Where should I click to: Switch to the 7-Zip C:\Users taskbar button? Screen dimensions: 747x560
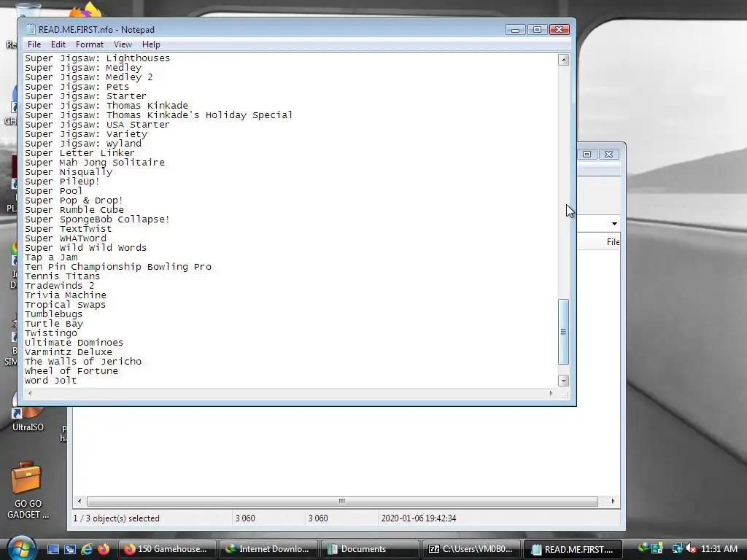471,549
